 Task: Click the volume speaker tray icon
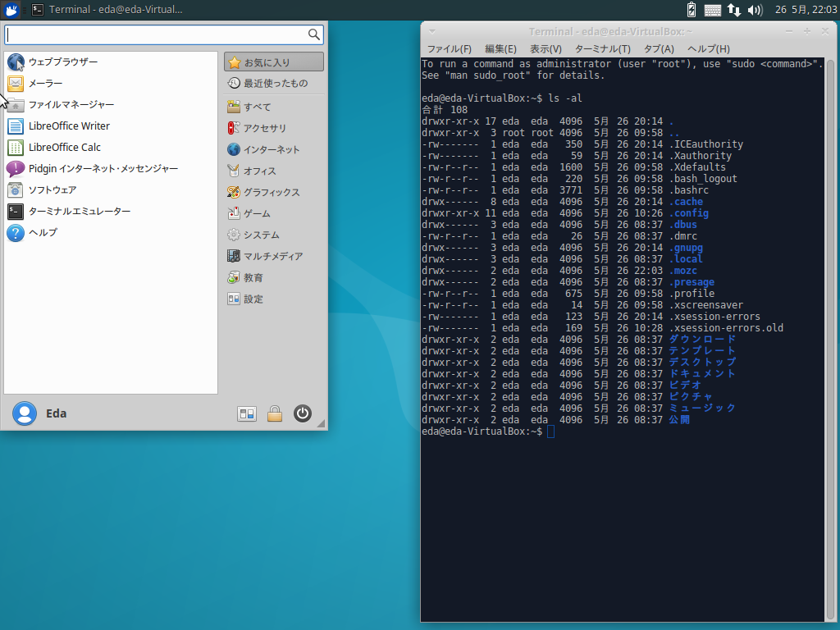tap(755, 10)
